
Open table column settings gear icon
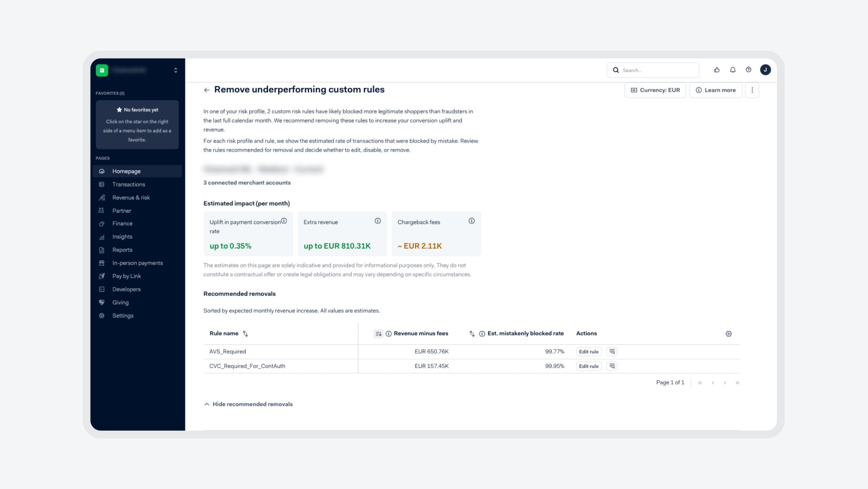pos(728,334)
